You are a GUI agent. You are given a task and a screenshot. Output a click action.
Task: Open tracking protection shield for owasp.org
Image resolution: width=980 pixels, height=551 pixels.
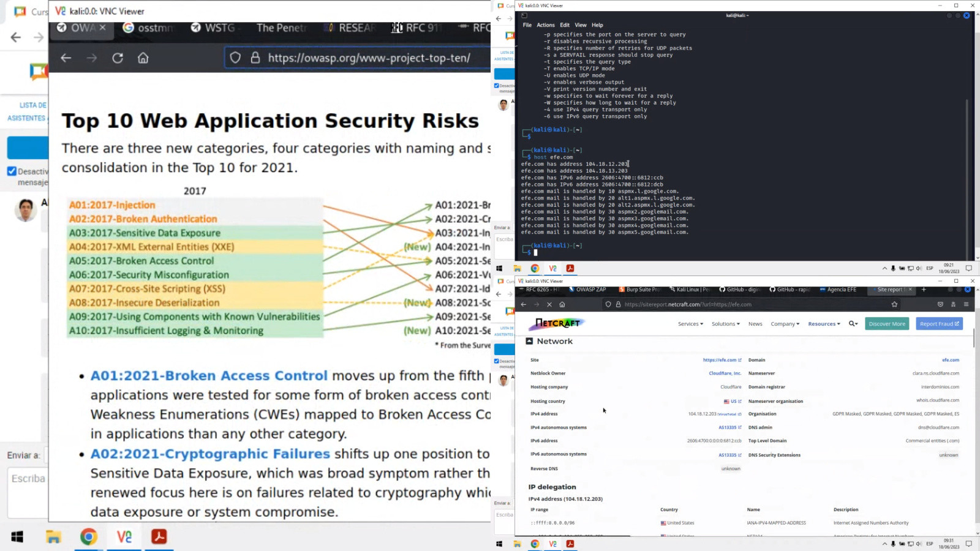tap(235, 58)
